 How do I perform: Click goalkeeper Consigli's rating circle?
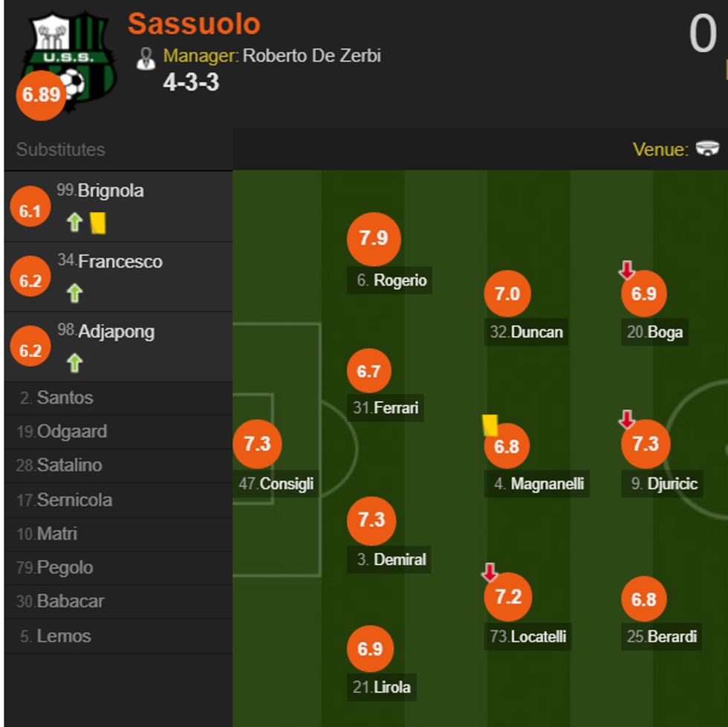257,445
